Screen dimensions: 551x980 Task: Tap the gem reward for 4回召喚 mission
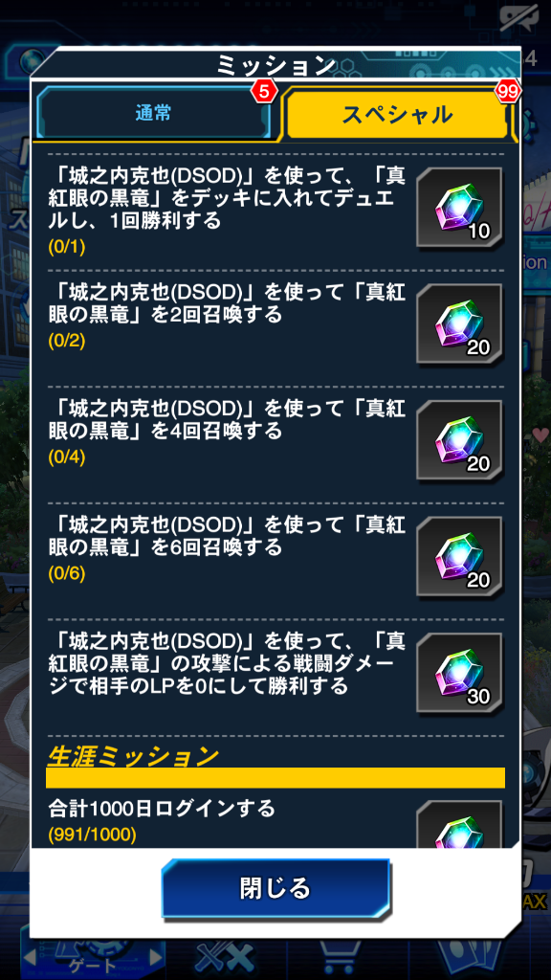[x=460, y=440]
